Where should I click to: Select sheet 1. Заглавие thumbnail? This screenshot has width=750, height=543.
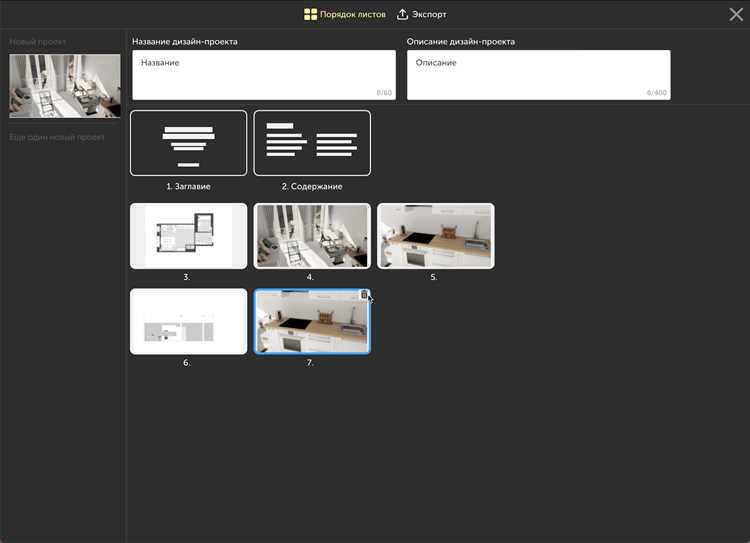(188, 143)
